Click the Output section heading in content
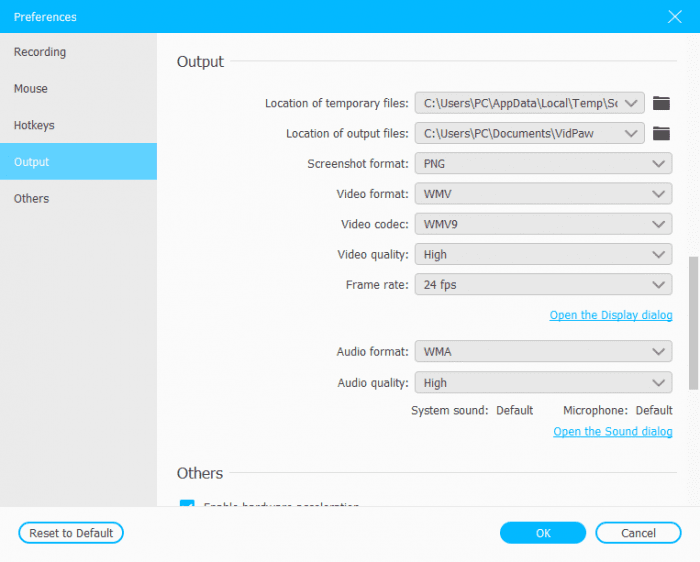 click(200, 62)
